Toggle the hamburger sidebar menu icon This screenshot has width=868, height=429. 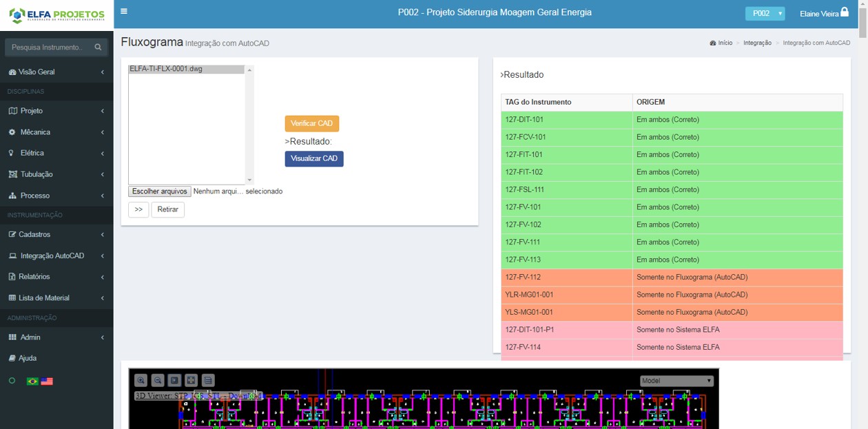pos(123,12)
